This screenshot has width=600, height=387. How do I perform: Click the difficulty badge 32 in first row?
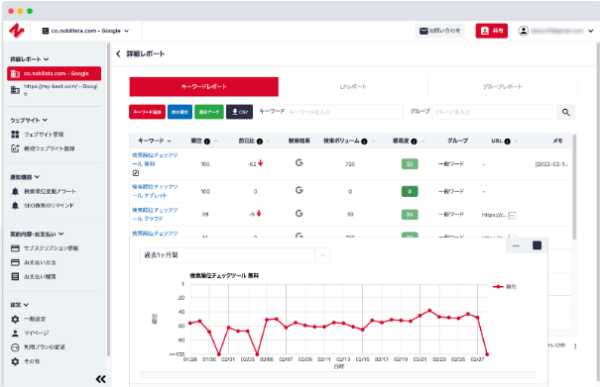409,164
